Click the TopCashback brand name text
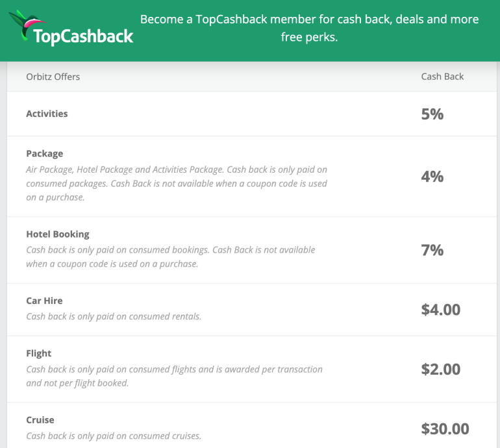This screenshot has width=500, height=448. pos(82,36)
